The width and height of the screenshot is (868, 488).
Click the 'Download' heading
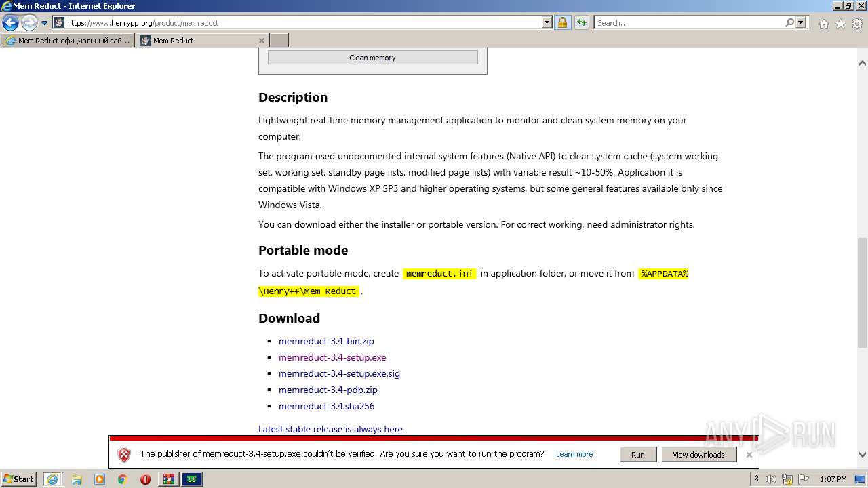coord(289,318)
